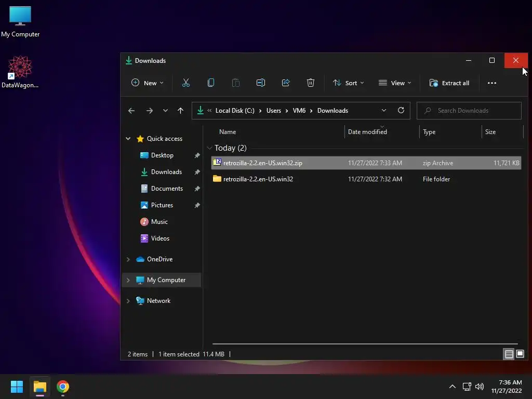Open the volume speaker tray icon
The height and width of the screenshot is (399, 532).
click(x=480, y=387)
